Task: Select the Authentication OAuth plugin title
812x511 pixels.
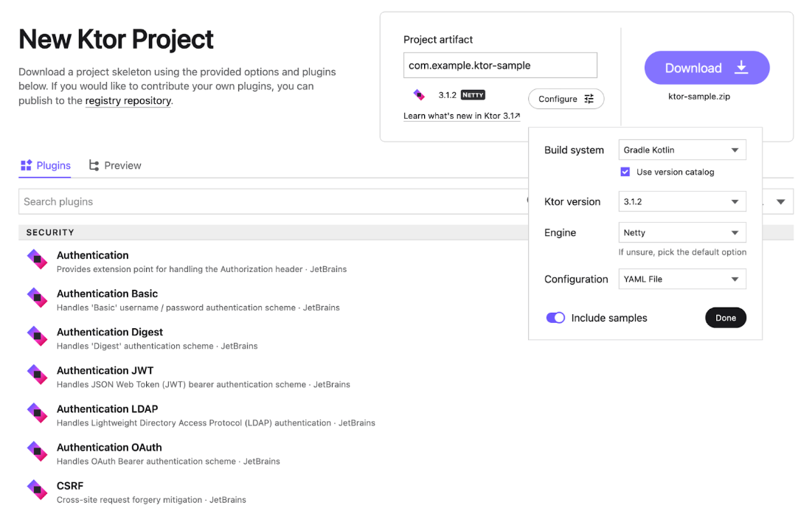Action: pos(109,448)
